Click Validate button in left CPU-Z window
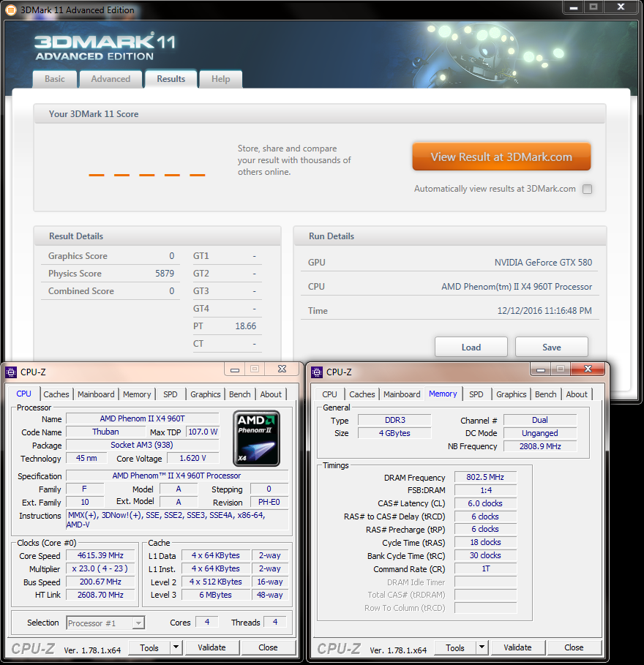 click(211, 647)
